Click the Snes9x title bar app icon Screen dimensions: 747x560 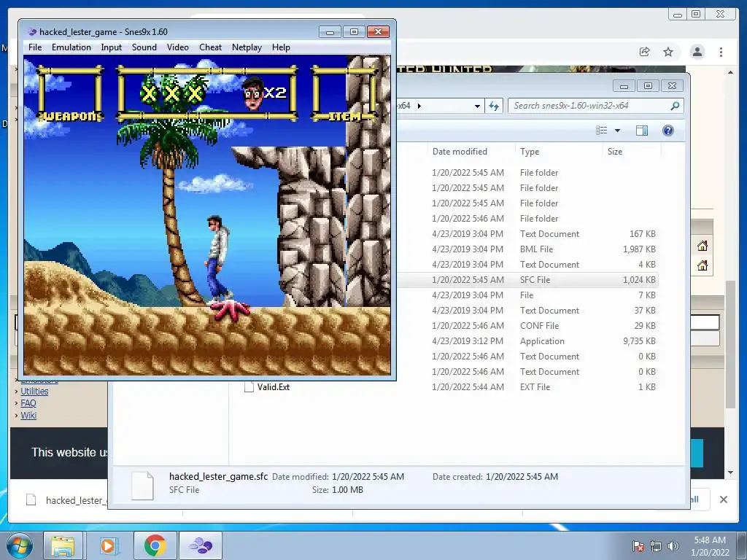[x=32, y=32]
